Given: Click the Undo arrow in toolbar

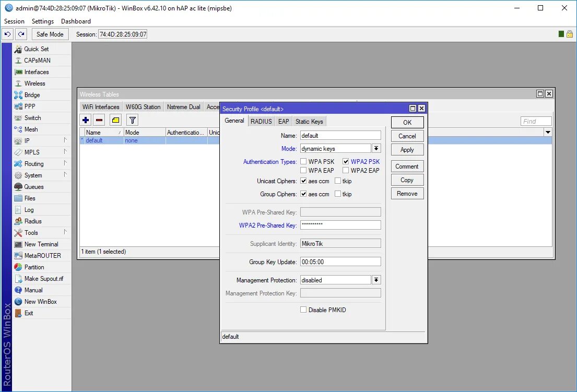Looking at the screenshot, I should coord(8,34).
